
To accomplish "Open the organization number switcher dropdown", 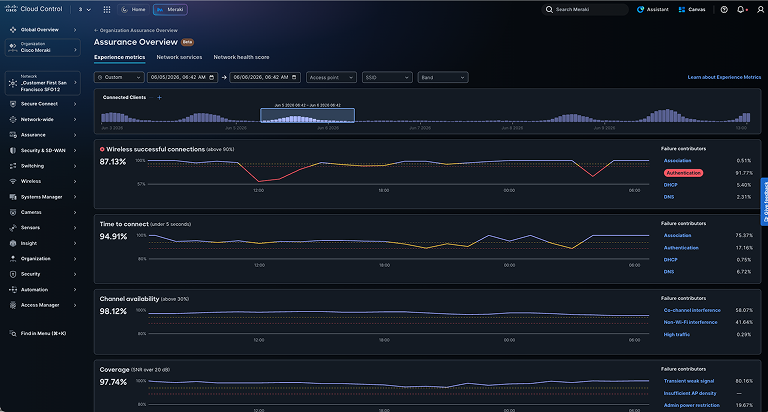I will tap(84, 9).
